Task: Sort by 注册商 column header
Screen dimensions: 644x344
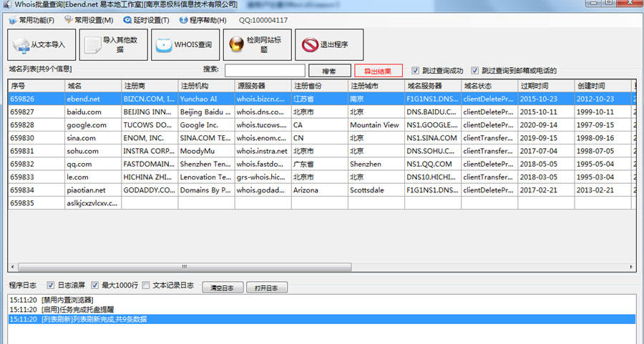Action: (x=150, y=86)
